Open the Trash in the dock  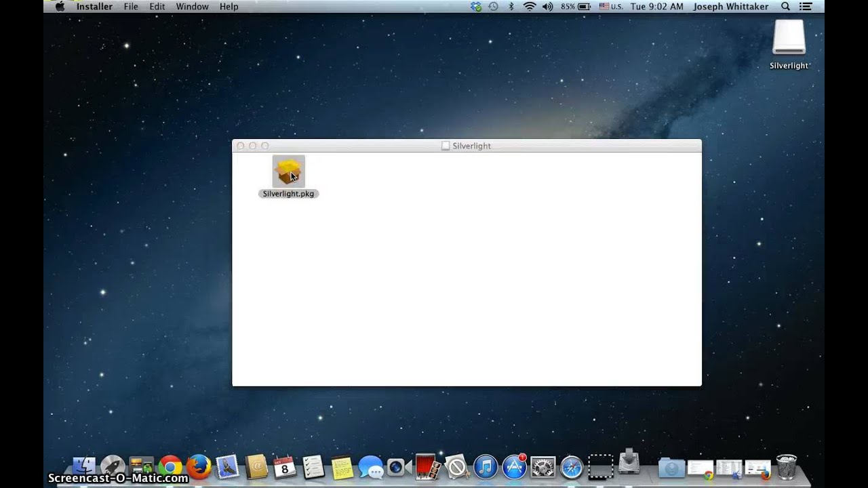(787, 467)
